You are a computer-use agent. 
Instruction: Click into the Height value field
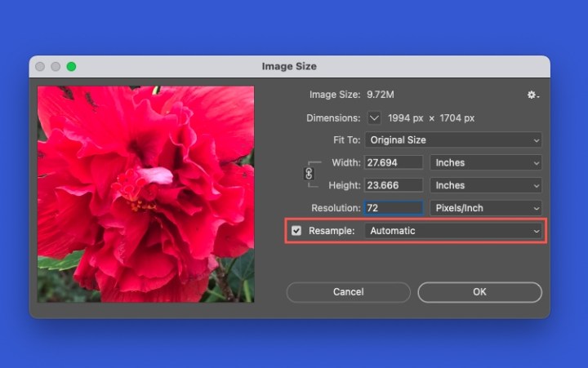[x=394, y=185]
